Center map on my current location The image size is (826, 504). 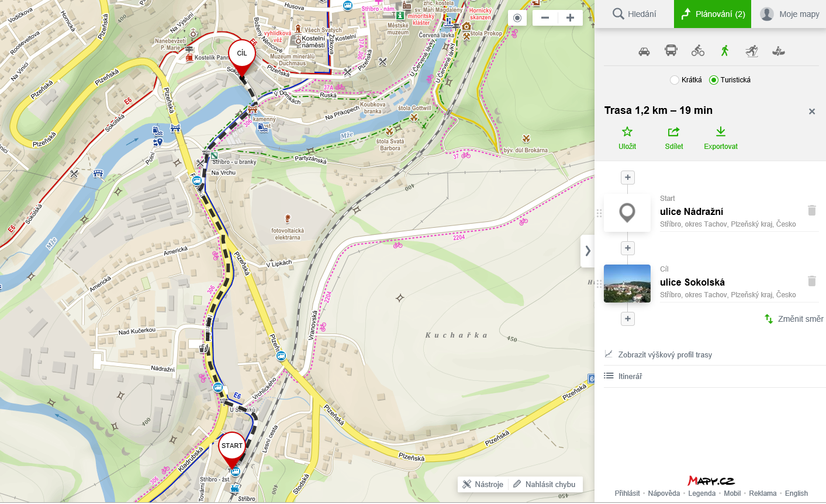click(517, 18)
